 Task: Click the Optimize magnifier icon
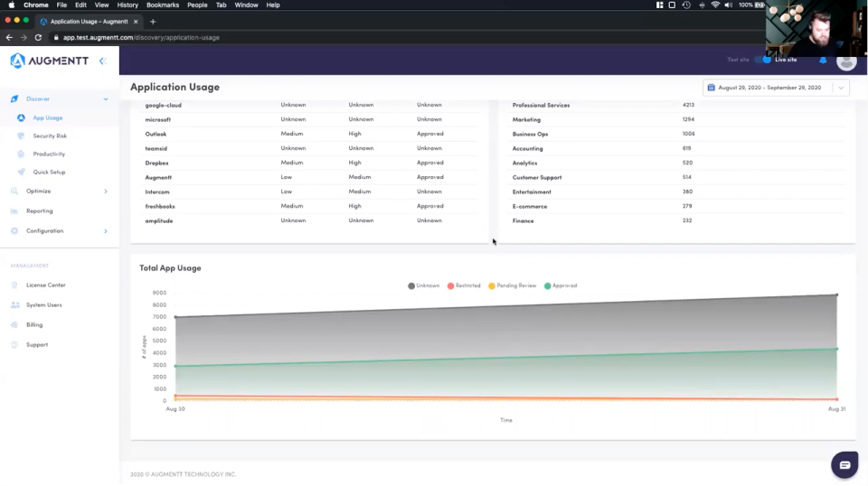[x=14, y=192]
